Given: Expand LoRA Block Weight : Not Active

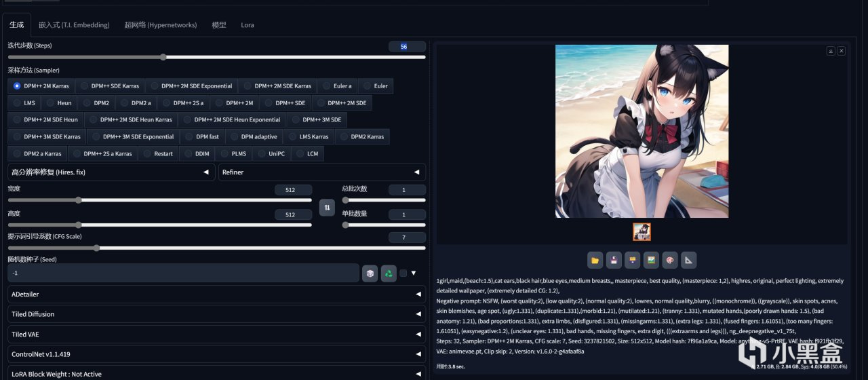Looking at the screenshot, I should (217, 374).
